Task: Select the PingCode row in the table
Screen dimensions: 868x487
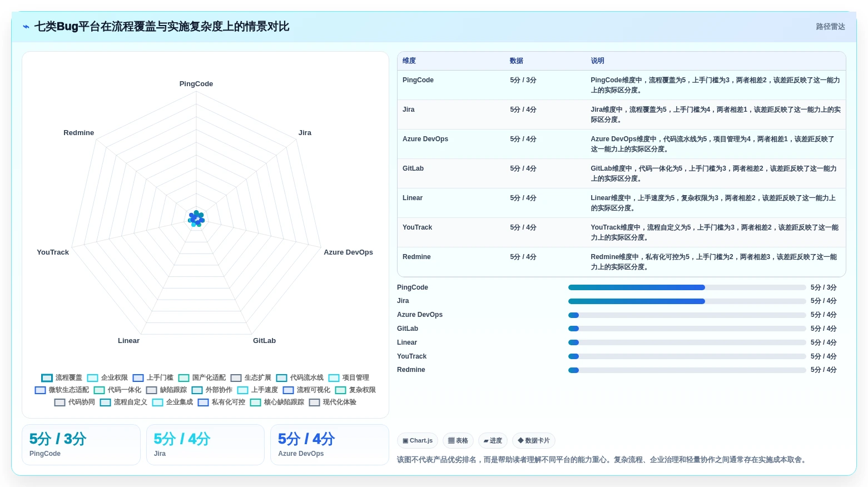Action: pos(622,85)
